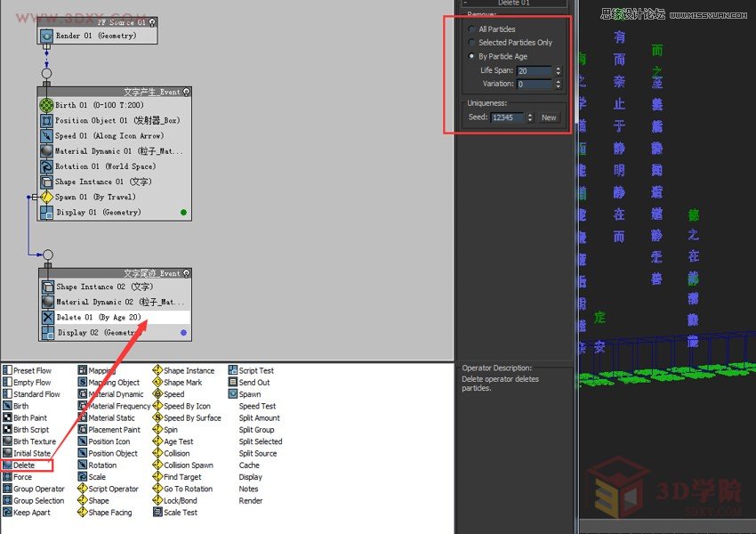Click the Material Dynamic 01 operator icon
Viewport: 756px width, 534px height.
tap(46, 151)
